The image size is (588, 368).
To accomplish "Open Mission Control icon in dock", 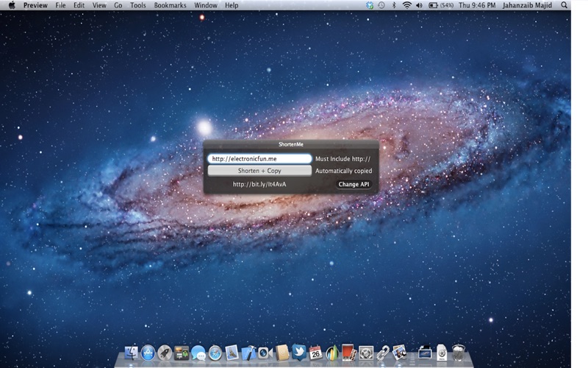I will point(182,353).
